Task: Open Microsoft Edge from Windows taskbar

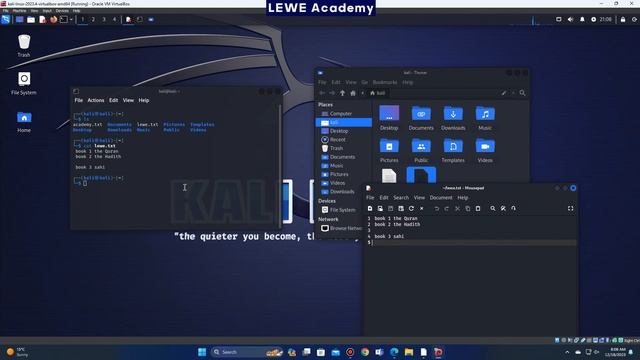Action: click(x=394, y=352)
